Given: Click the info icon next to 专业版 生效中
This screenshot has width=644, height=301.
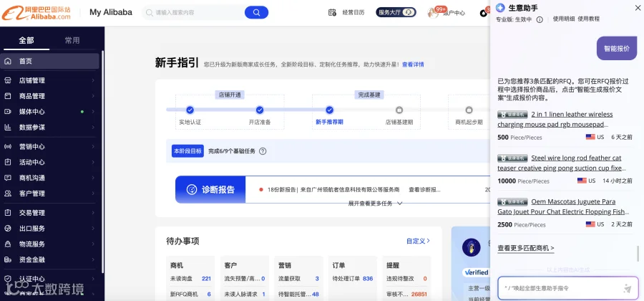Looking at the screenshot, I should [x=540, y=19].
